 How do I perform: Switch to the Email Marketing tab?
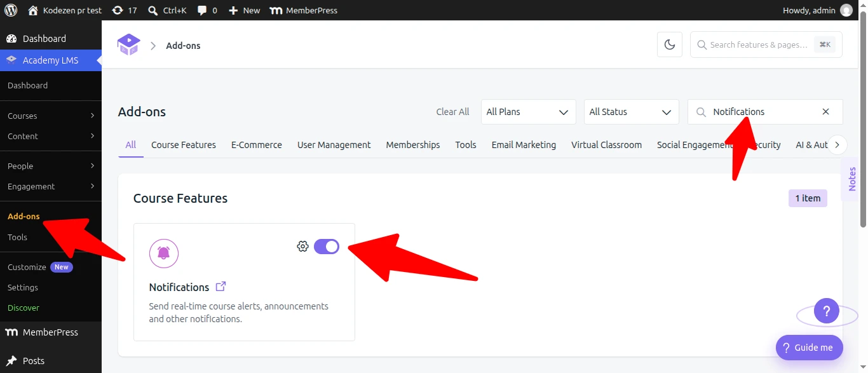(x=524, y=145)
